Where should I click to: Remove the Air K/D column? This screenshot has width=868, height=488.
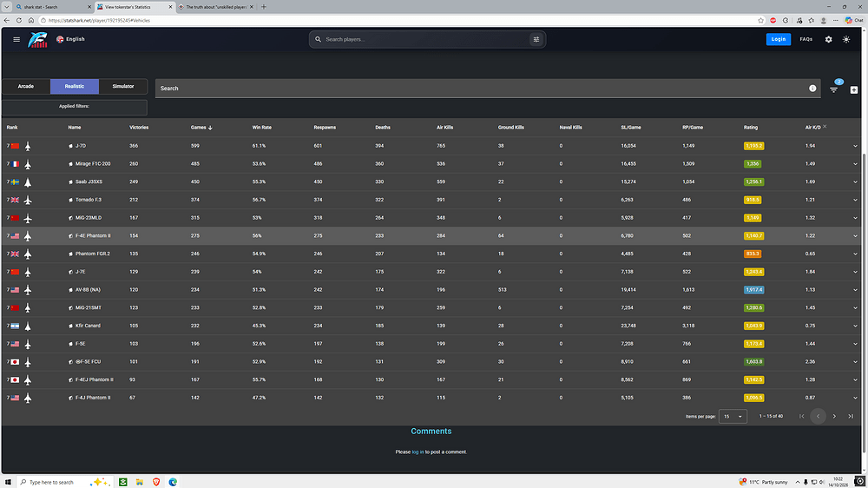(825, 126)
